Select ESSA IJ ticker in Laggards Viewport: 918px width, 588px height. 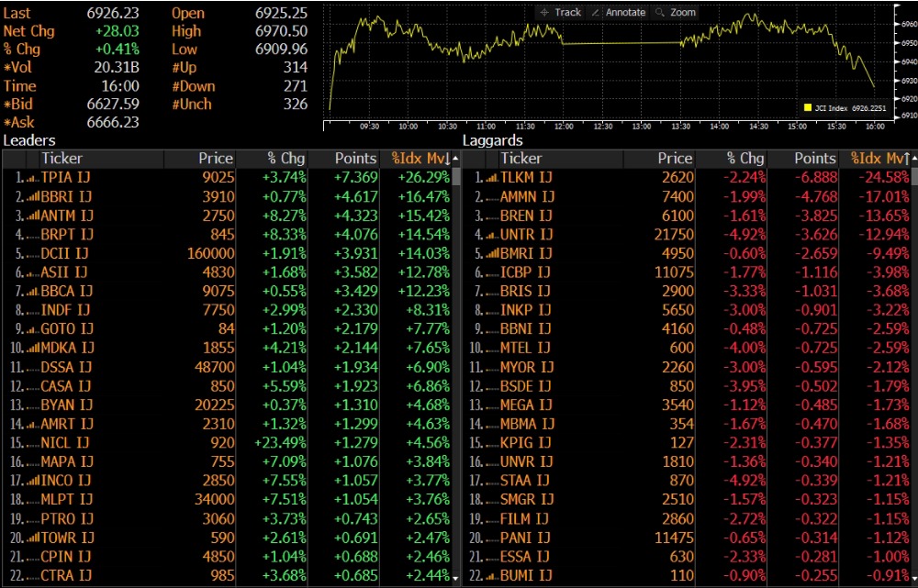[525, 557]
